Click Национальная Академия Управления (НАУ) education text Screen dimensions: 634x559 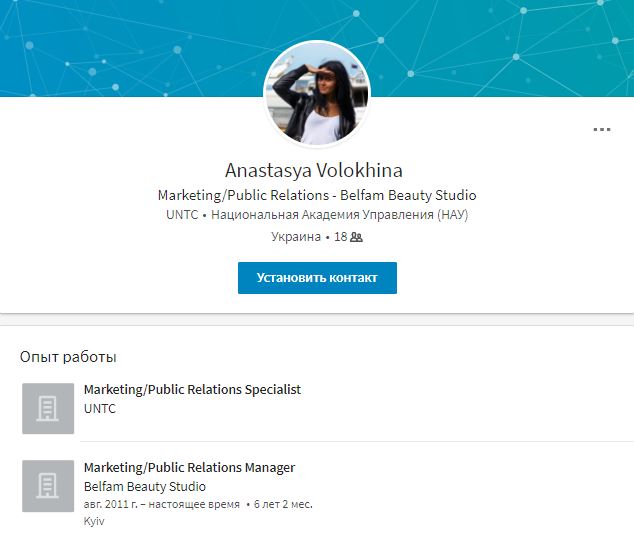(339, 215)
